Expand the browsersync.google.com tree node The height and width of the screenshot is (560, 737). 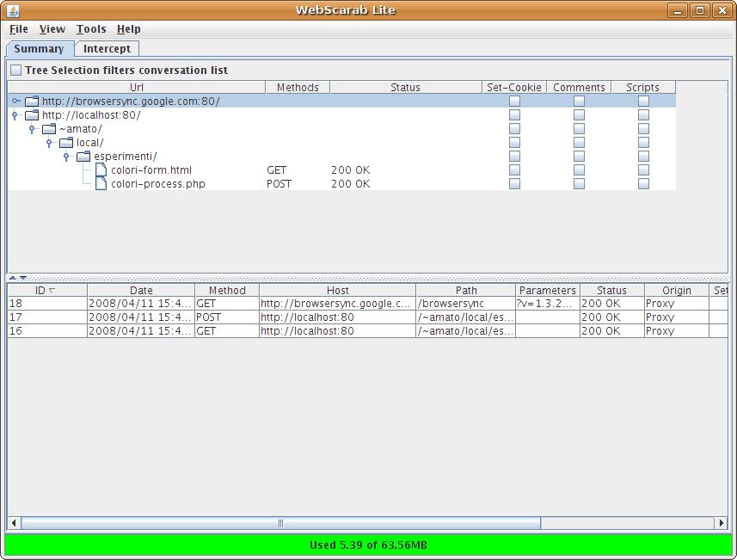16,102
